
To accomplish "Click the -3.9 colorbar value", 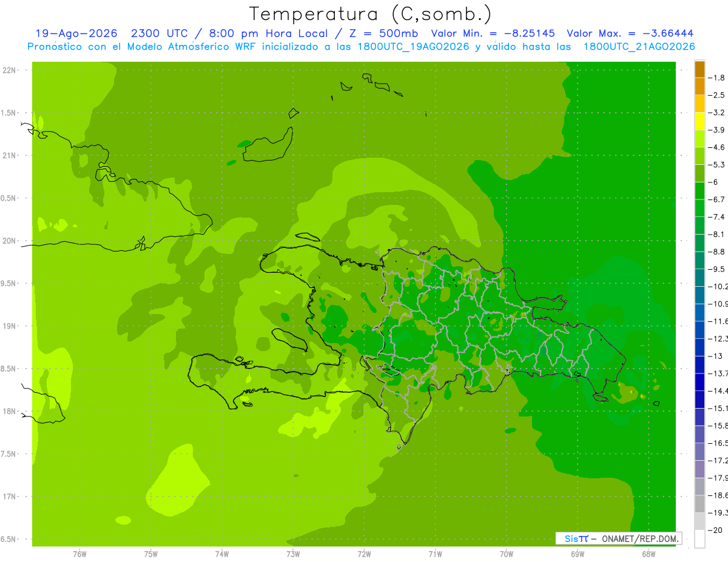I will 716,130.
